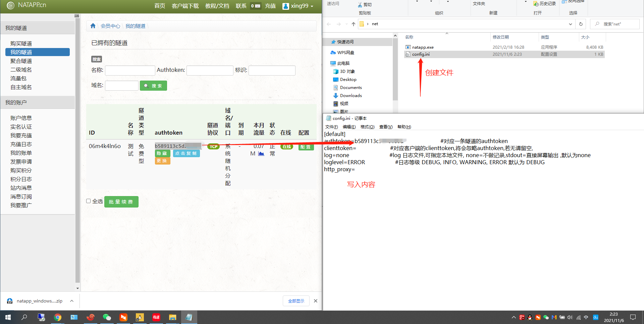Click the traffic chart icon in tunnel row
644x324 pixels.
tap(261, 153)
